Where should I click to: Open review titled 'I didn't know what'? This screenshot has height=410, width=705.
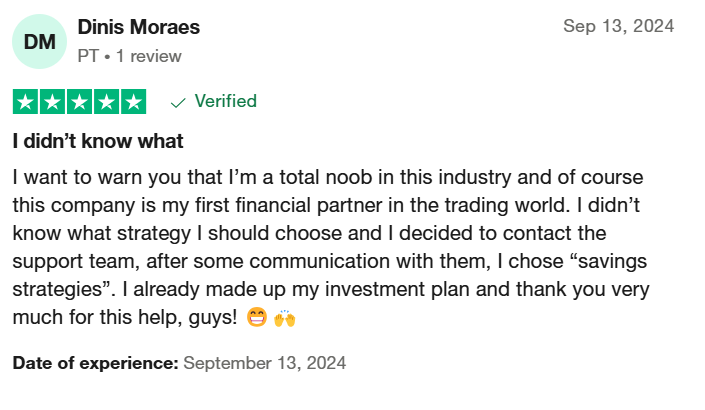(98, 141)
